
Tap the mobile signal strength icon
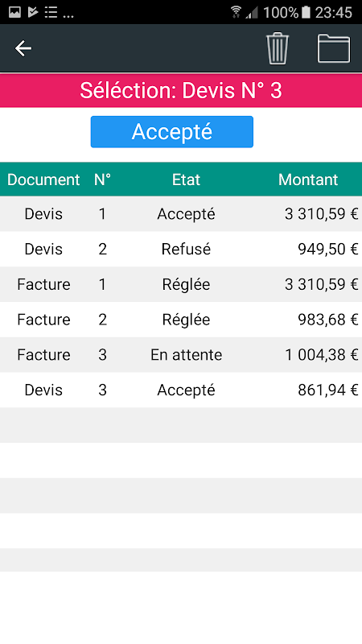(x=251, y=13)
